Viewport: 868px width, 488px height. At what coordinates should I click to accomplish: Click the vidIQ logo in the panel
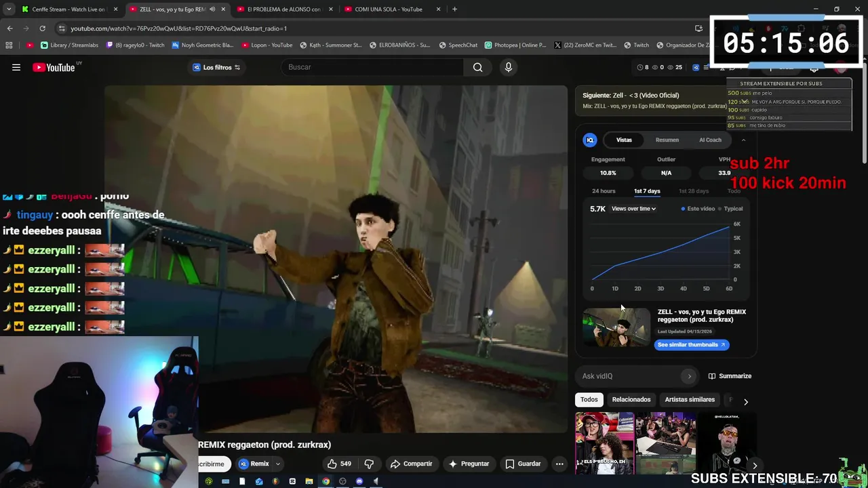pos(590,140)
